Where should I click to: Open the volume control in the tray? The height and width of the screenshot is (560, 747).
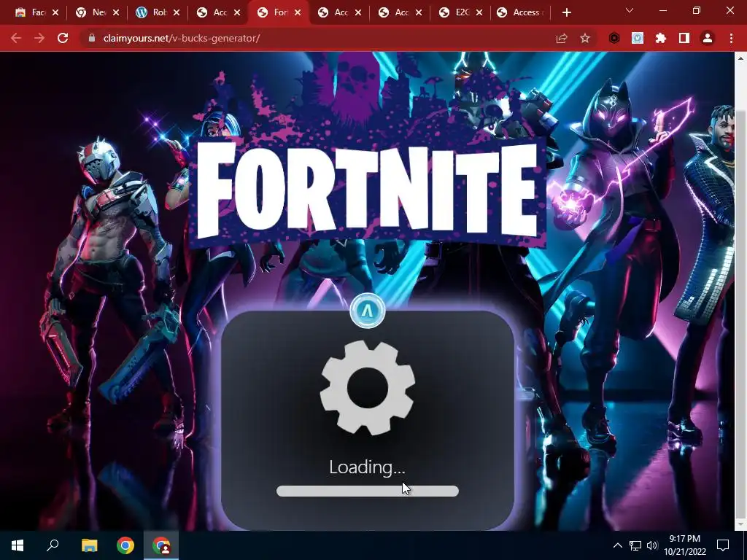(652, 545)
